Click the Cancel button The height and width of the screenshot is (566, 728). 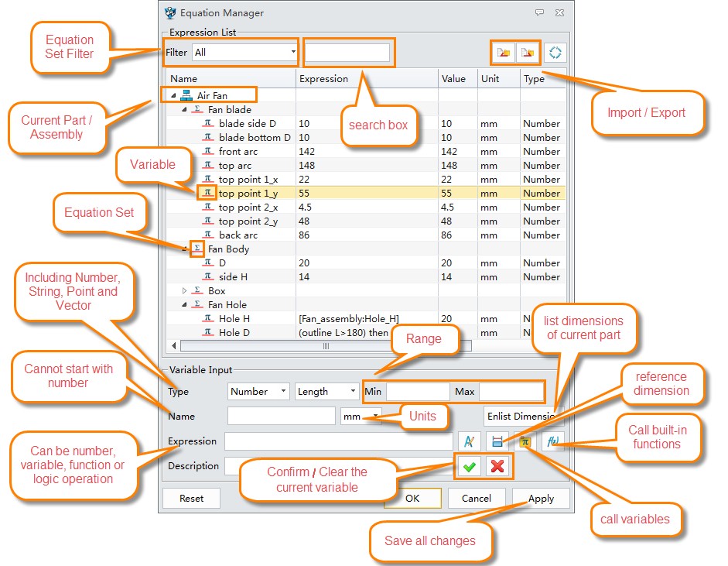pyautogui.click(x=476, y=499)
